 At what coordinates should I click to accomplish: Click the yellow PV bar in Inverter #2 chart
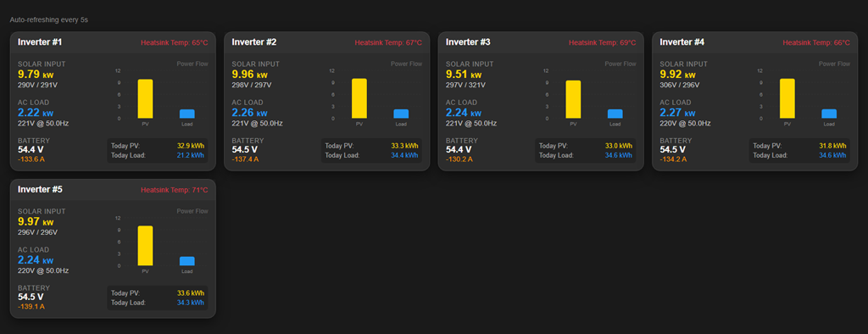359,98
